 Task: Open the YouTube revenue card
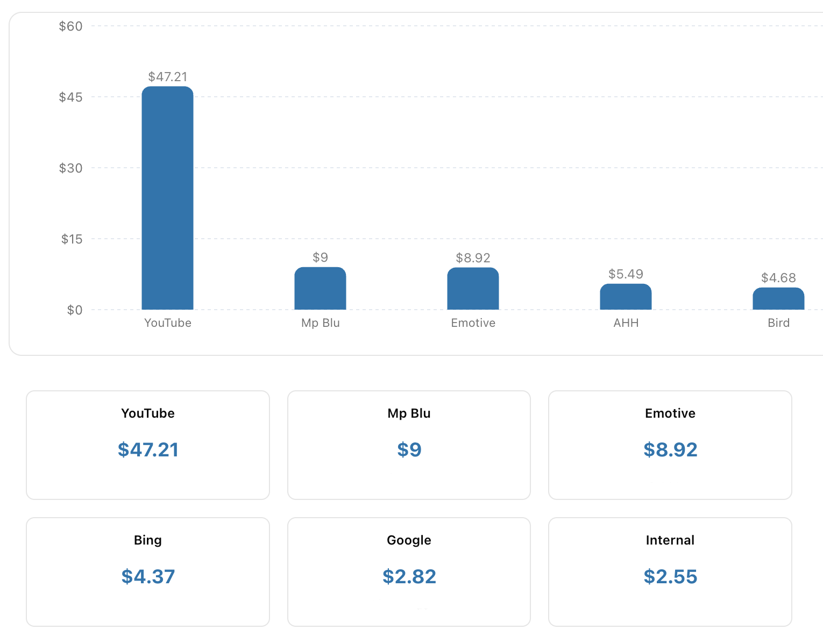coord(148,445)
